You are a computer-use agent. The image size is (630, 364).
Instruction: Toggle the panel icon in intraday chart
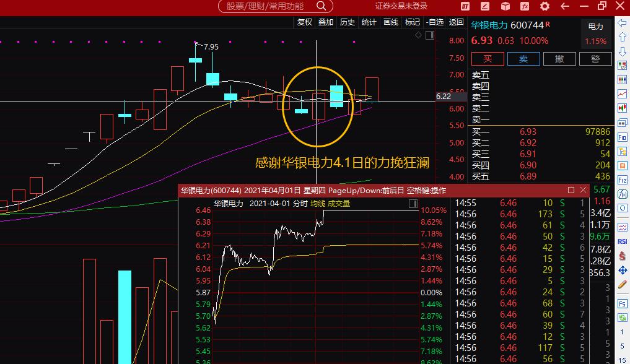coord(413,204)
